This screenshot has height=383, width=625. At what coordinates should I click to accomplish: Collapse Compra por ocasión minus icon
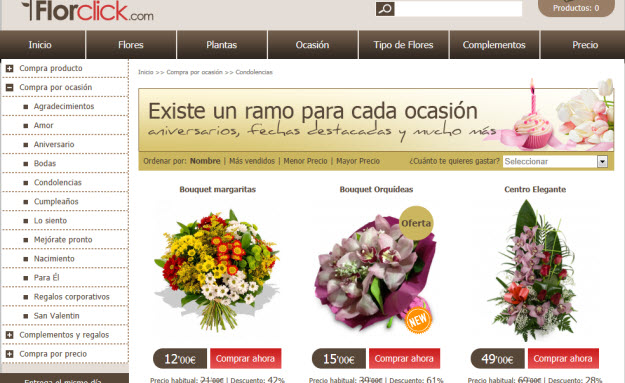[10, 87]
